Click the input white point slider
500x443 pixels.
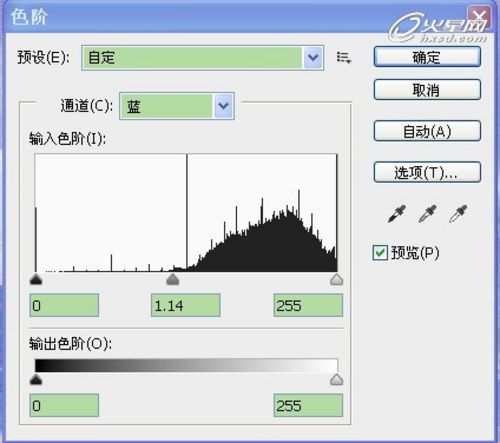[x=337, y=279]
